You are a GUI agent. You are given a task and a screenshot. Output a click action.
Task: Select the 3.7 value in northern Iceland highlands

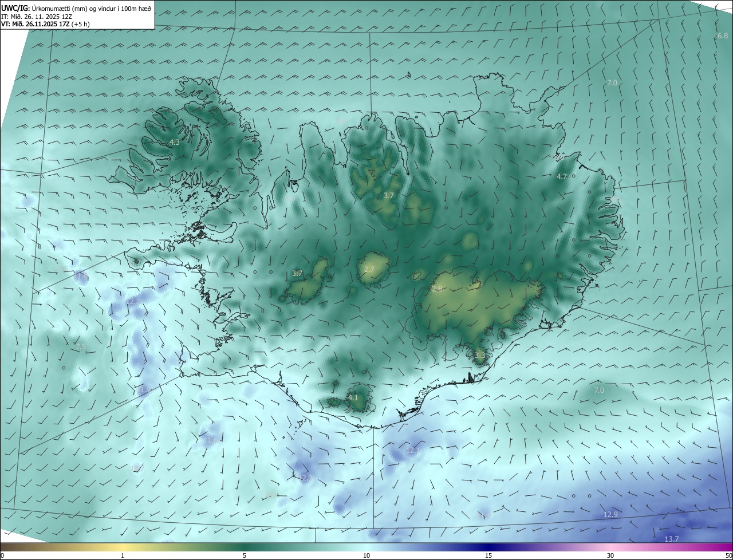coord(389,195)
